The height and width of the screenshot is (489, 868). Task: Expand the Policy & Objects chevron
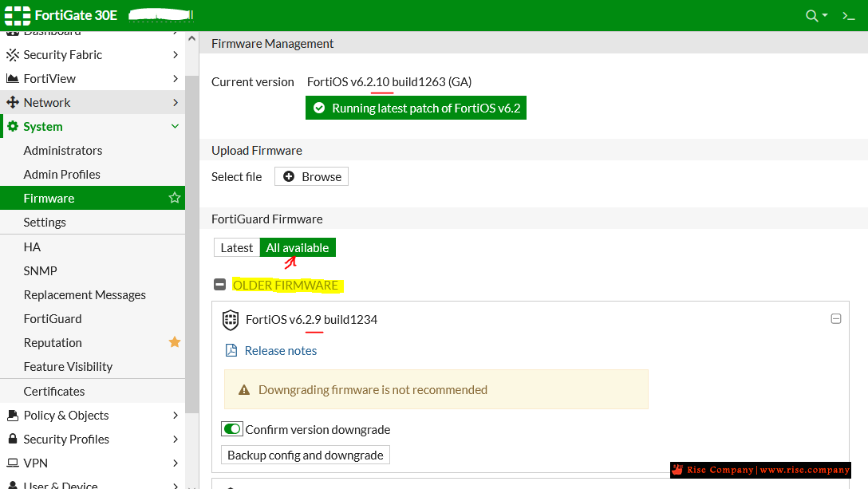click(175, 416)
